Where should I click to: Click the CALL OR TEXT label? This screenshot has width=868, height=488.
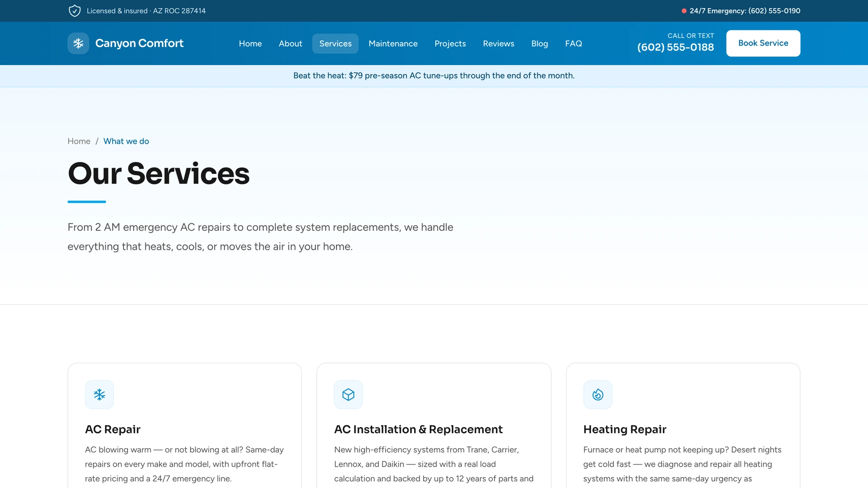(x=691, y=36)
